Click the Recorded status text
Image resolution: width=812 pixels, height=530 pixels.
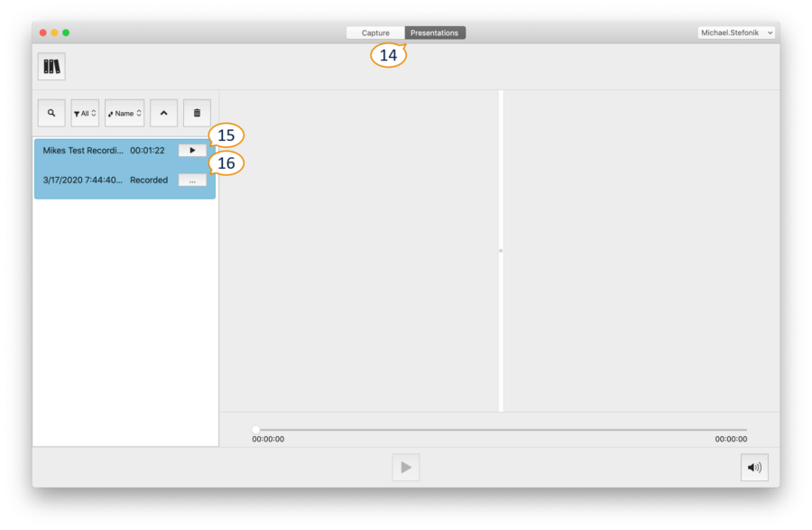click(149, 181)
